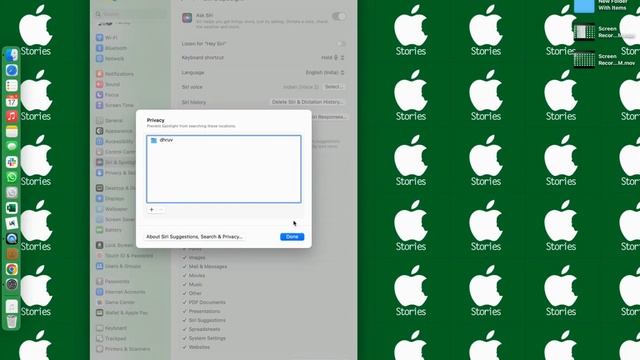Launch Music app from the dock

tap(11, 116)
